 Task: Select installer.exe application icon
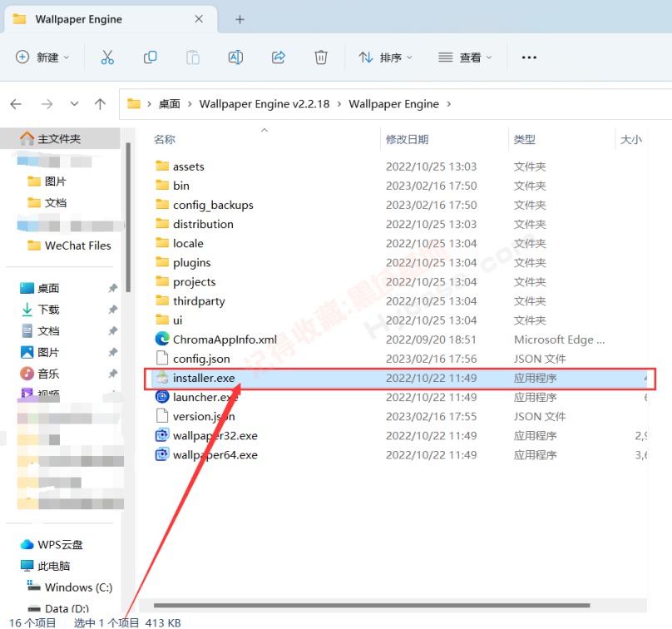162,378
